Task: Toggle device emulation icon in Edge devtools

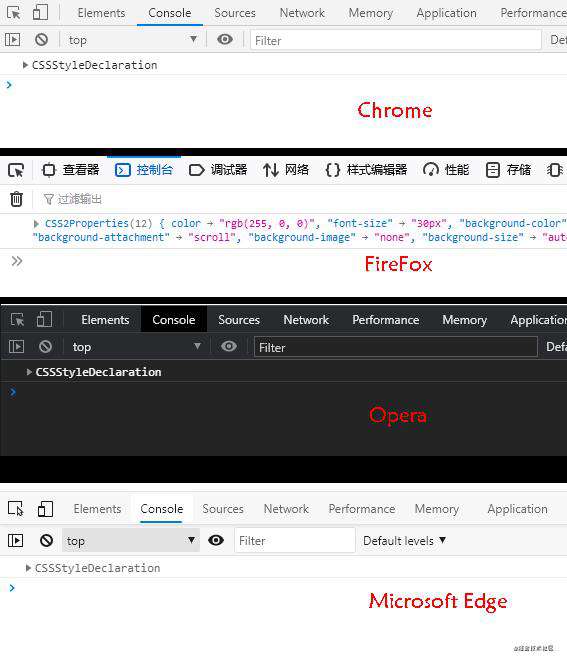Action: click(45, 509)
